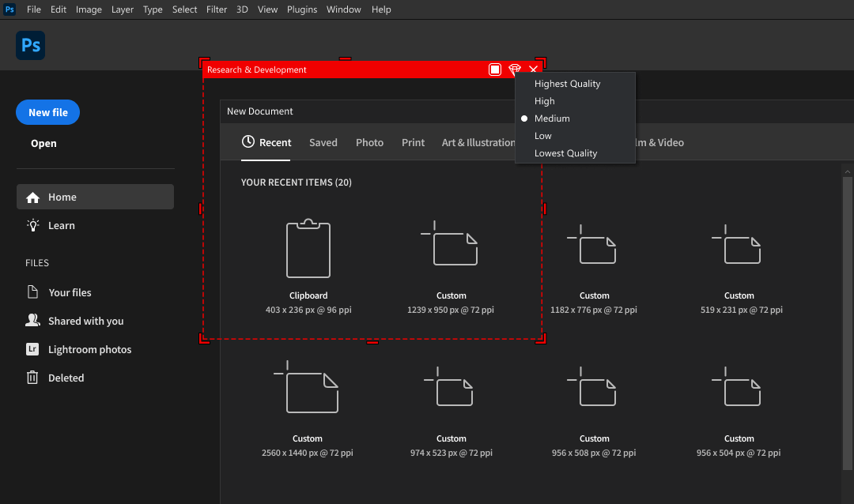Choose Low from the quality menu
854x504 pixels.
(543, 135)
